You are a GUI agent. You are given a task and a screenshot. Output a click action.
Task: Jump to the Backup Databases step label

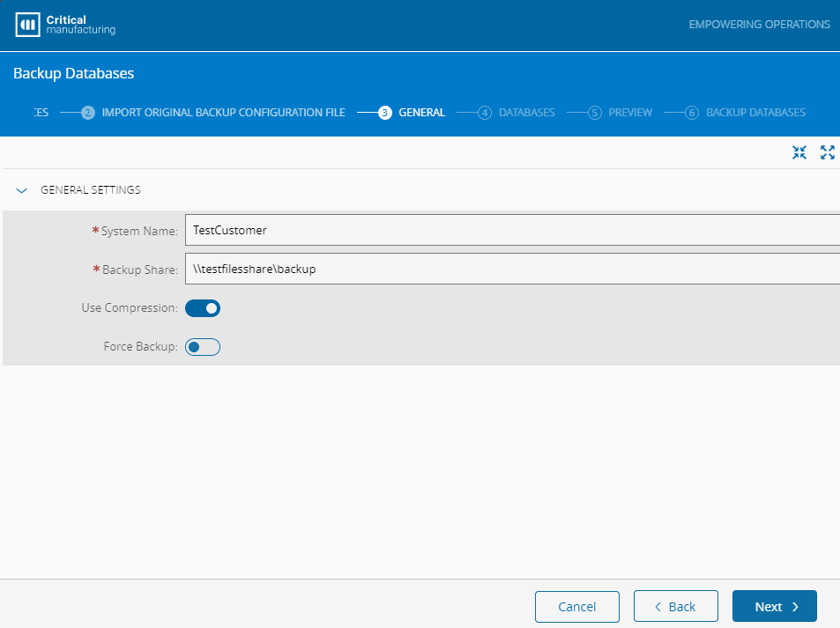755,113
